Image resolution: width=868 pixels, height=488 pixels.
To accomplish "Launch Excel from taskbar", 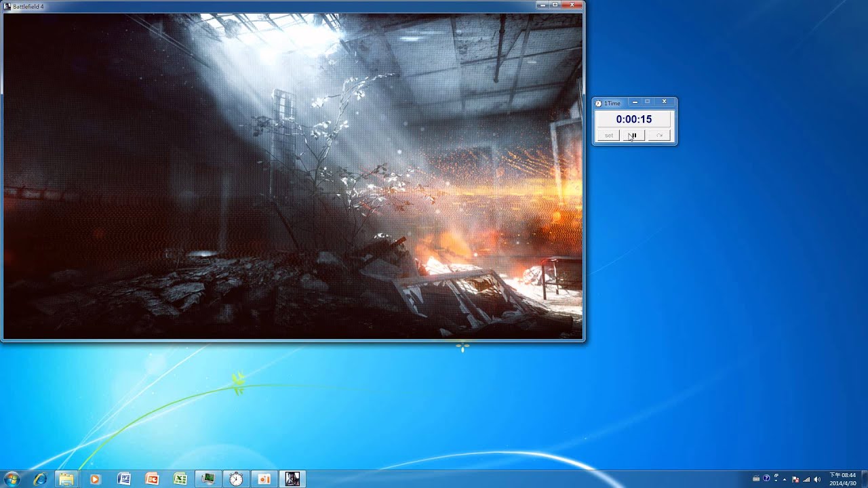I will [x=180, y=479].
